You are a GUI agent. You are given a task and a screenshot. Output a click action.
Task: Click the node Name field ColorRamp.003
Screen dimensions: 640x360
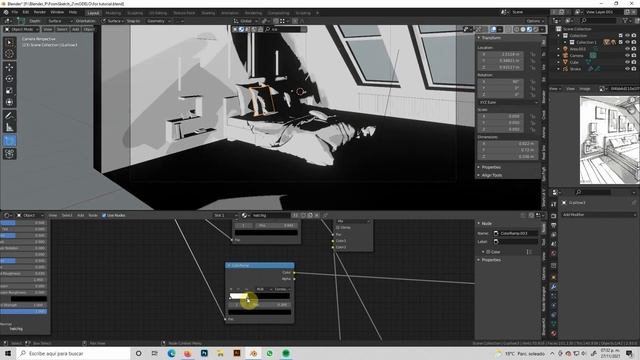515,233
